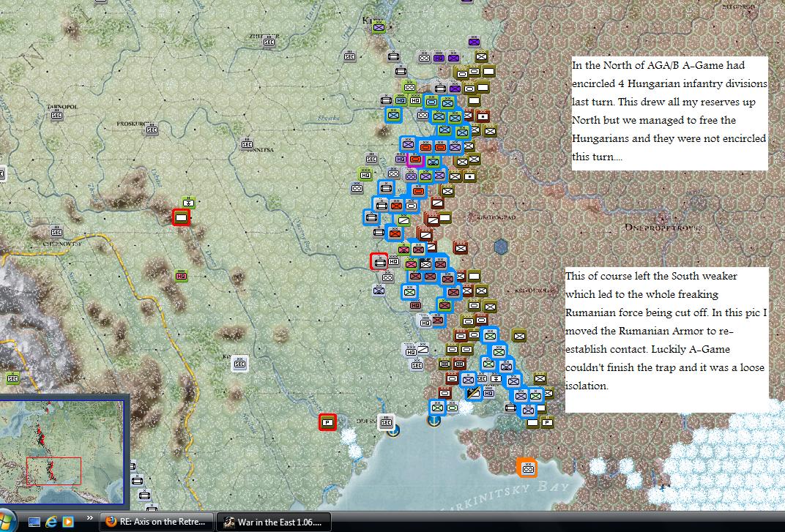Select the olive P unit on southern coast

[x=547, y=422]
